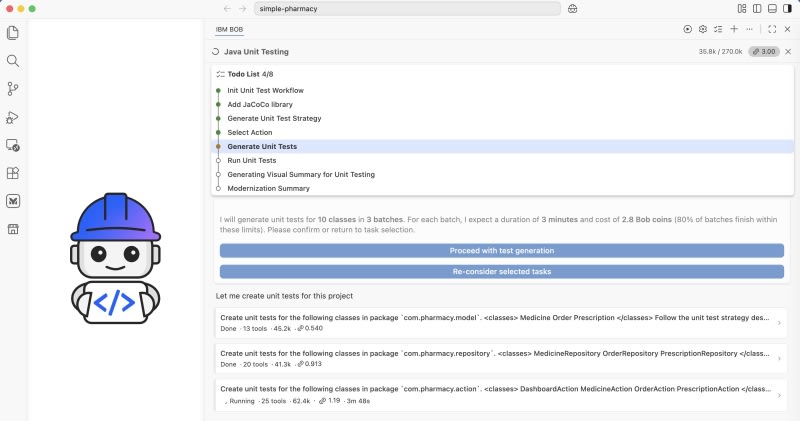Select Generate Unit Test Strategy todo item
The image size is (800, 421).
pos(274,118)
